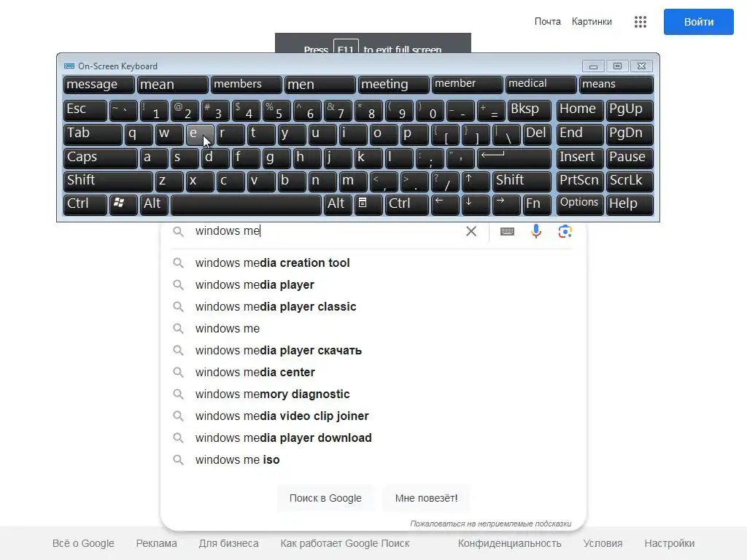Image resolution: width=747 pixels, height=560 pixels.
Task: Toggle the Caps key on On-Screen Keyboard
Action: (x=100, y=158)
